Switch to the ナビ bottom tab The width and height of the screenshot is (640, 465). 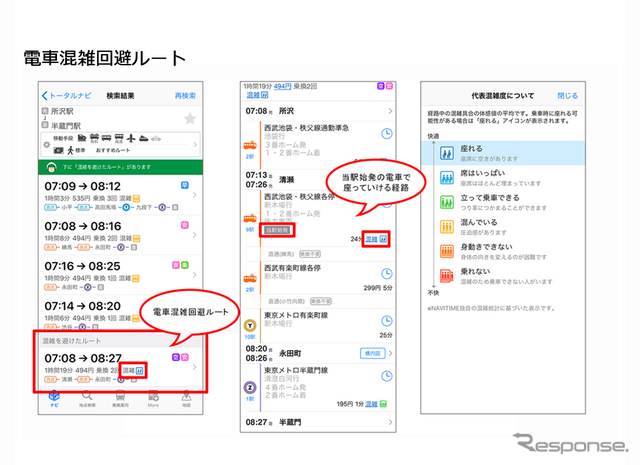(x=54, y=398)
